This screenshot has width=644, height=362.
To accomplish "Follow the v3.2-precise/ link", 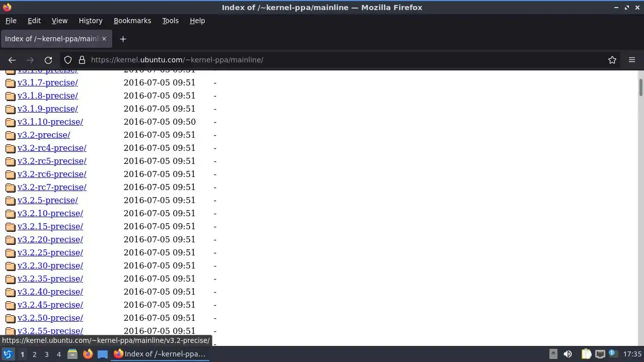I will pyautogui.click(x=44, y=135).
